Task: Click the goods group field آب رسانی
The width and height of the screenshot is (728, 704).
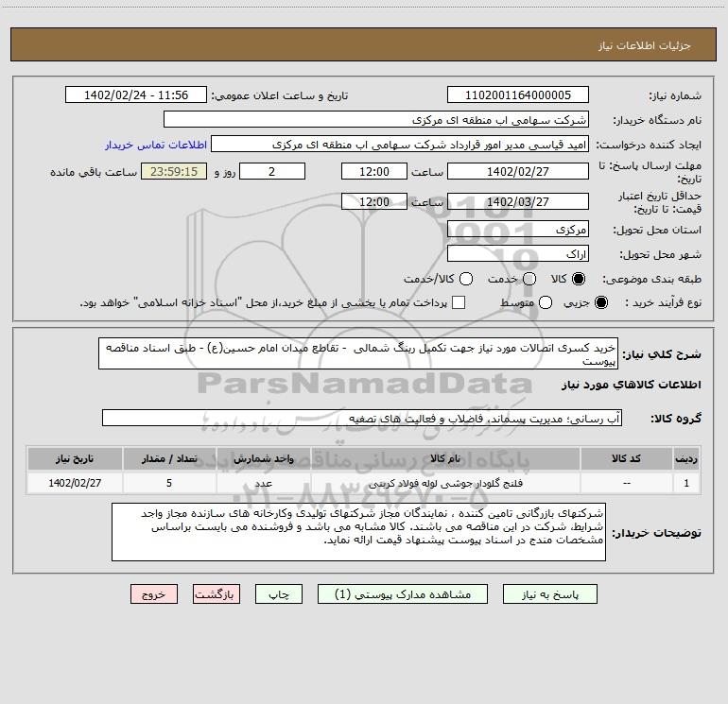Action: (362, 418)
